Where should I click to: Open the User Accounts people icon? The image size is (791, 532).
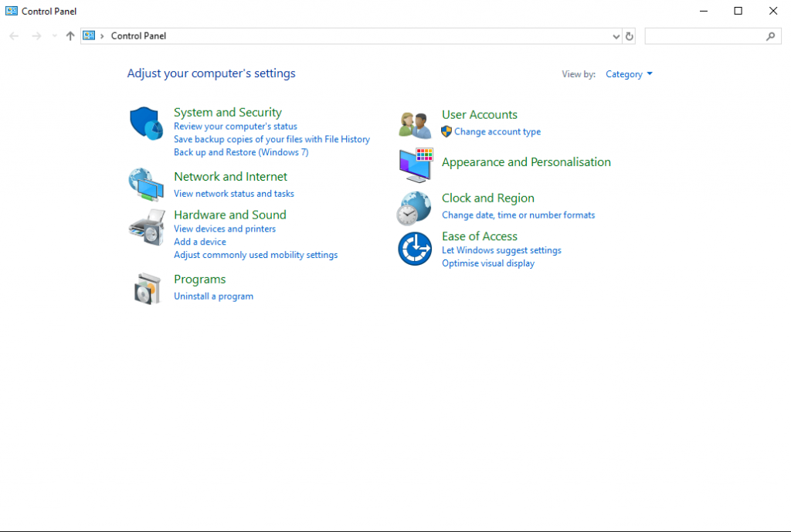(x=415, y=125)
